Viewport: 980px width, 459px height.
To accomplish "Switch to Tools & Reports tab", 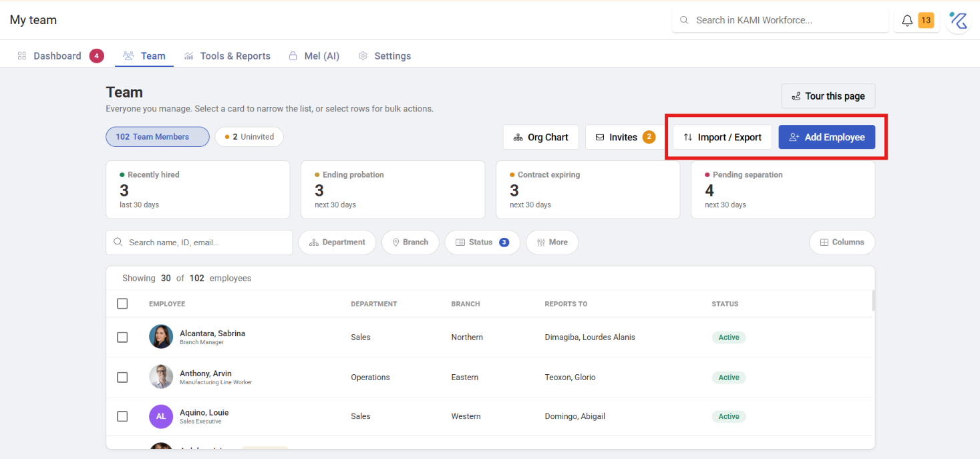I will point(228,56).
